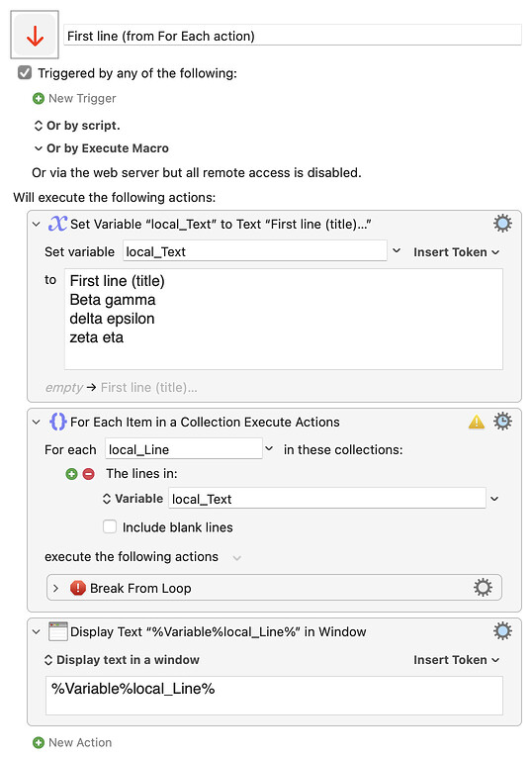
Task: Click the green New Trigger plus icon
Action: (x=39, y=98)
